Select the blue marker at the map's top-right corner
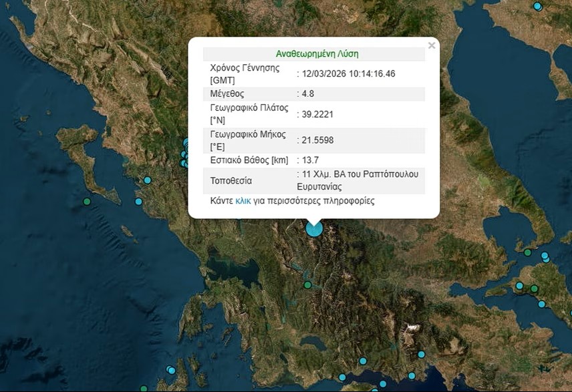The image size is (572, 392). (537, 6)
